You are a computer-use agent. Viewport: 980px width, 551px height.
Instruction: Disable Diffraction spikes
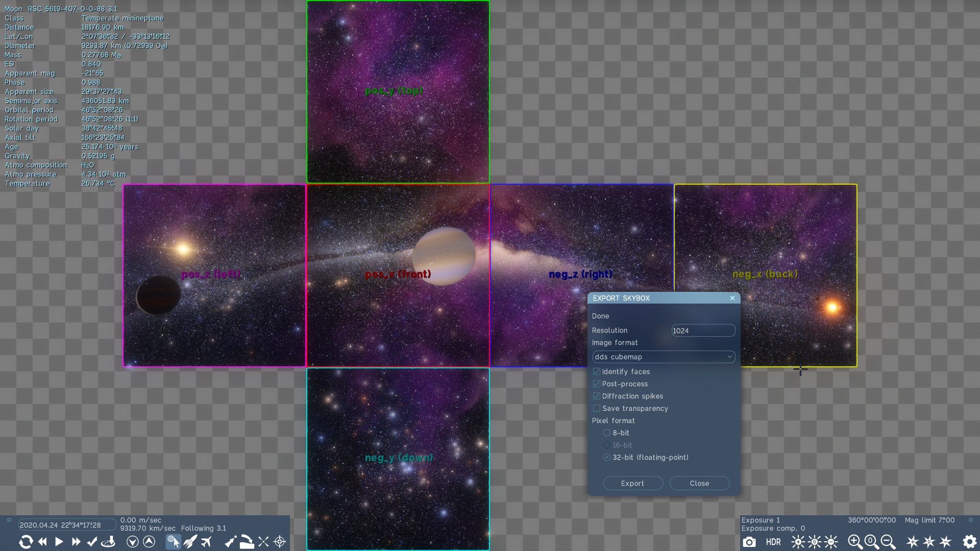[596, 396]
